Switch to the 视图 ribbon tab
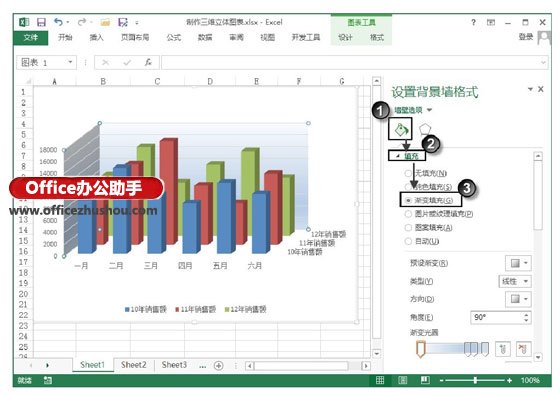Screen dimensions: 560x395 (x=268, y=37)
